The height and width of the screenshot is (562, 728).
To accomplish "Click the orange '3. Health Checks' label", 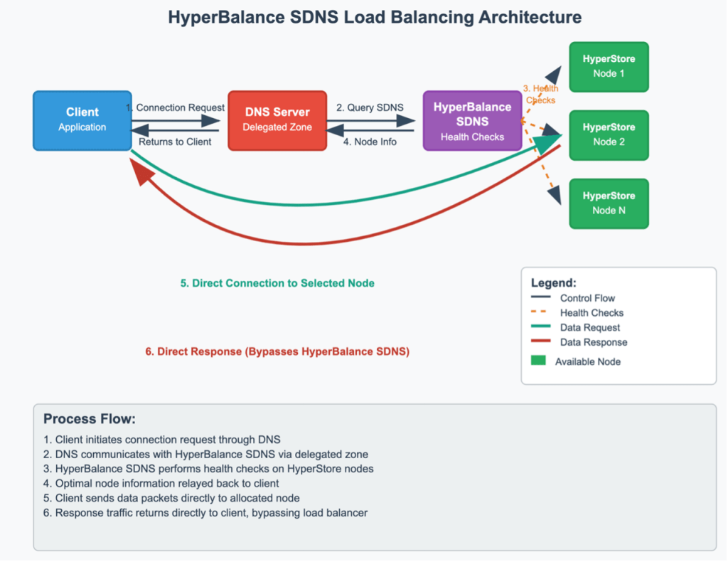I will click(x=541, y=95).
